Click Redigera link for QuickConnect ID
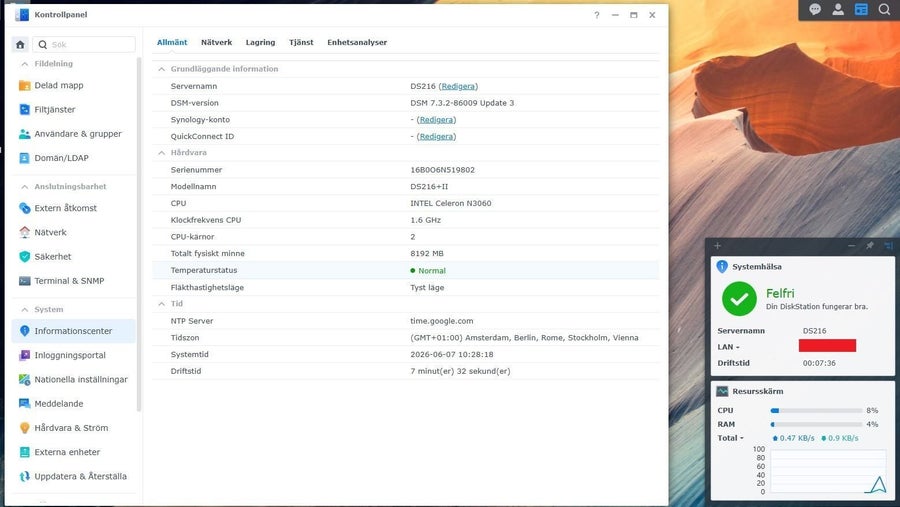 (x=436, y=136)
